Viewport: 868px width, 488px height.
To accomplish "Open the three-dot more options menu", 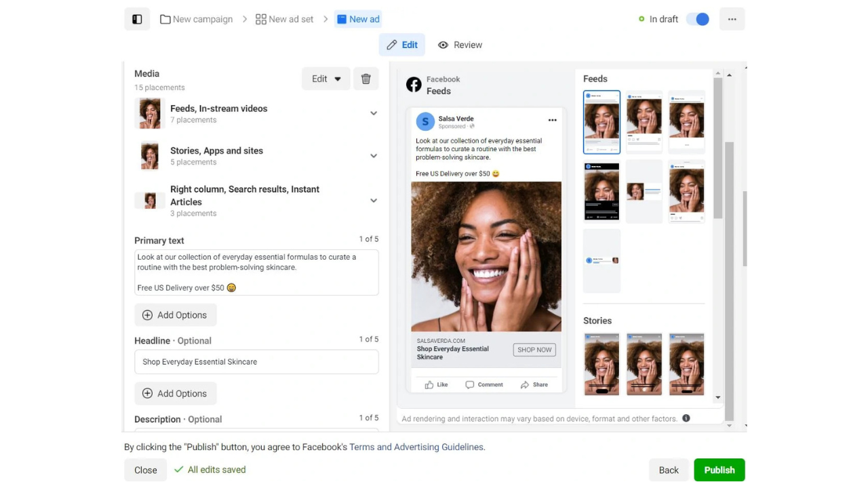I will [732, 19].
